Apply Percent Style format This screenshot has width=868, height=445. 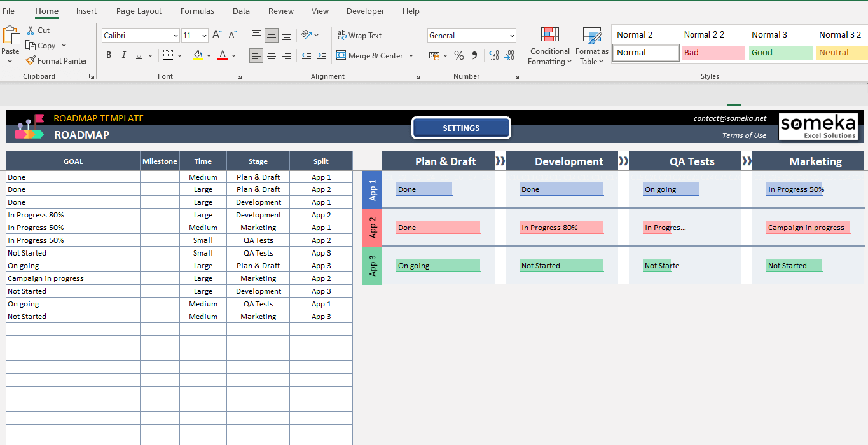click(x=459, y=55)
